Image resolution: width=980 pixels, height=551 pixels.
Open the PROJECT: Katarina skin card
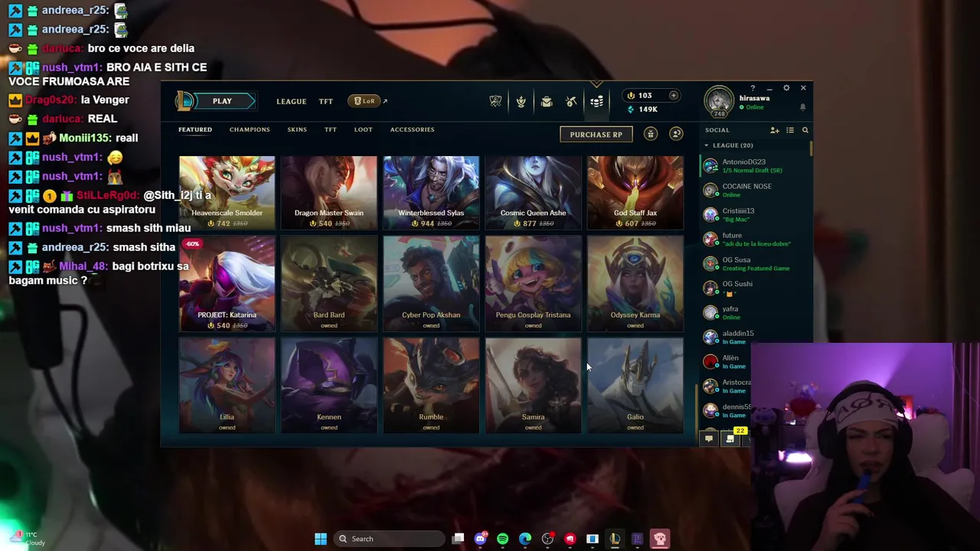227,283
